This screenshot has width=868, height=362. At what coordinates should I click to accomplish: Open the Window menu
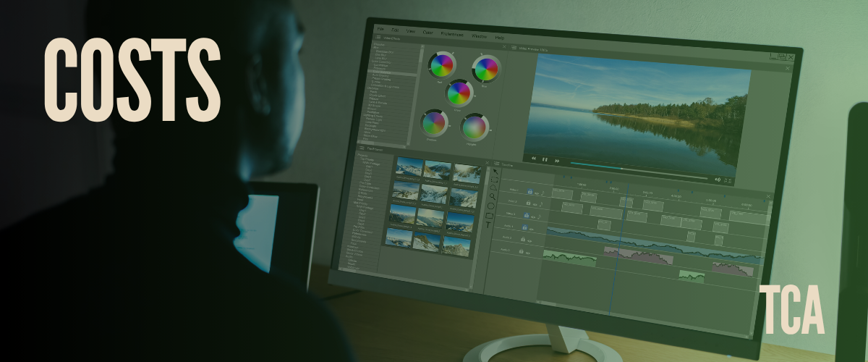click(x=479, y=35)
